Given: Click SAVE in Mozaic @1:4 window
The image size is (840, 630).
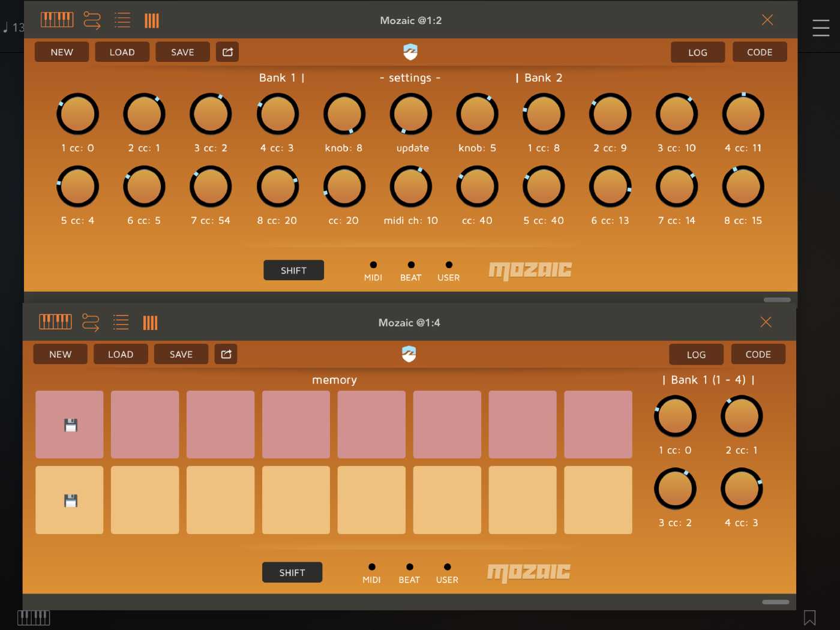Looking at the screenshot, I should [x=181, y=355].
